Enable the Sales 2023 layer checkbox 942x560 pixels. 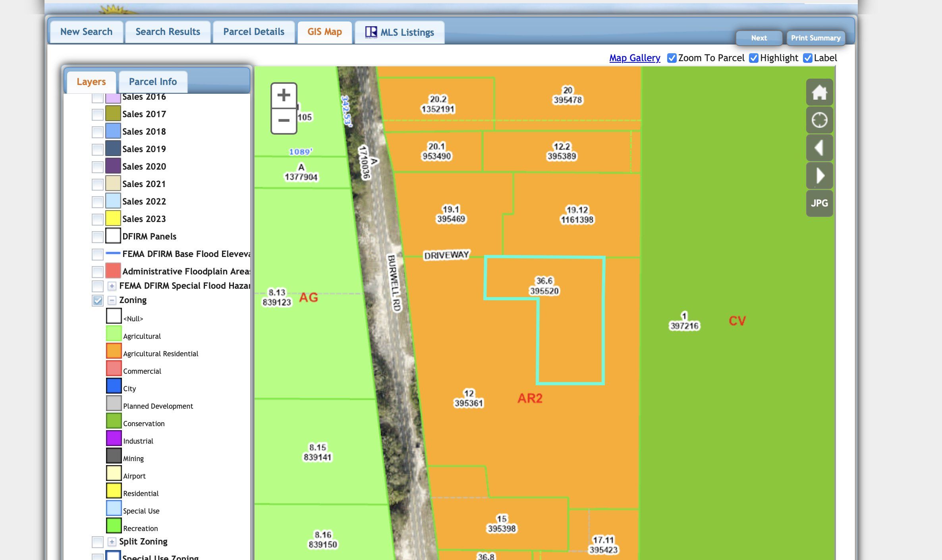97,219
